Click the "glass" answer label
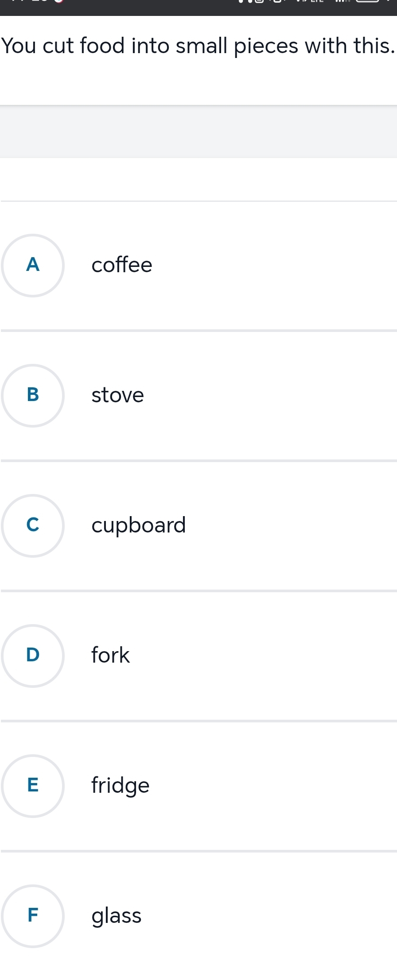The height and width of the screenshot is (980, 397). 116,916
